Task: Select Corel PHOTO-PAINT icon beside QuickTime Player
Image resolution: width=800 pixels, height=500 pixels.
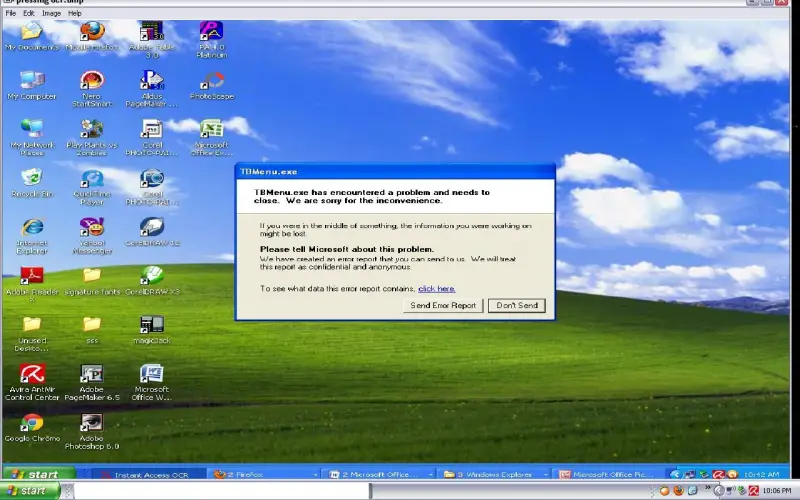Action: [x=152, y=187]
